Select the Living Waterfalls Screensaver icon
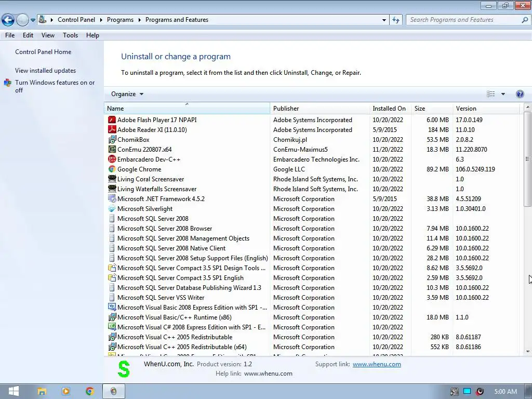 coord(112,189)
